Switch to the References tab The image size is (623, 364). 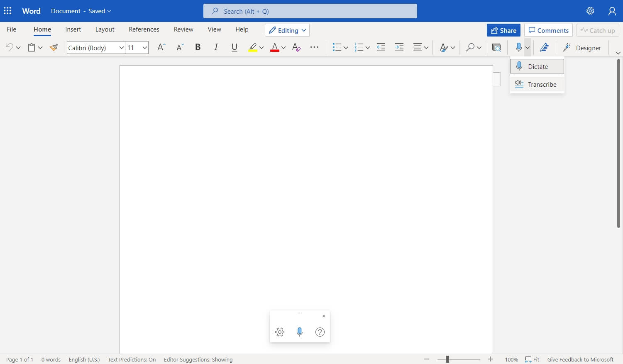click(x=144, y=29)
